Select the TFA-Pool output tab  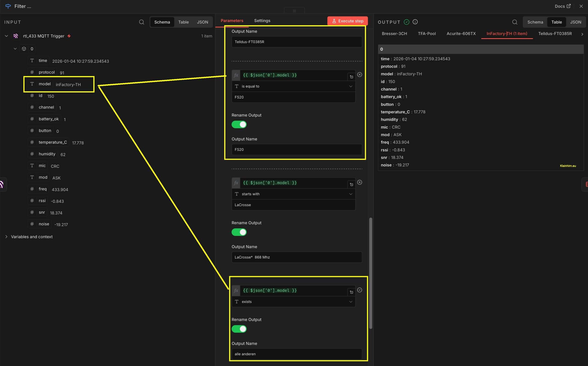427,34
